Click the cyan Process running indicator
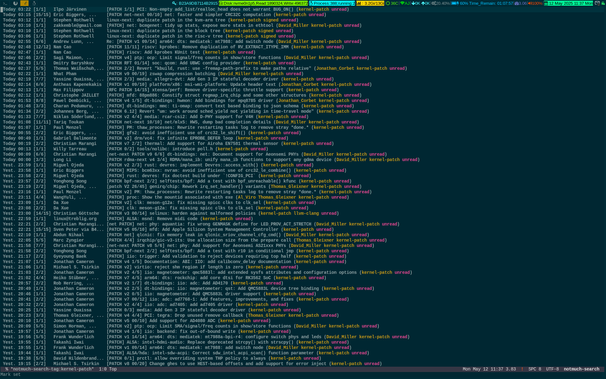The width and height of the screenshot is (606, 379). point(332,3)
